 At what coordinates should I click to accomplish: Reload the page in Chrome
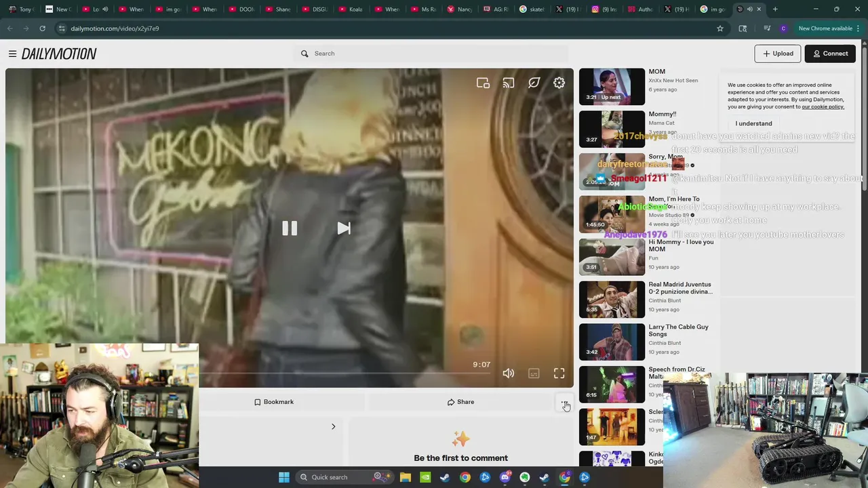click(42, 28)
